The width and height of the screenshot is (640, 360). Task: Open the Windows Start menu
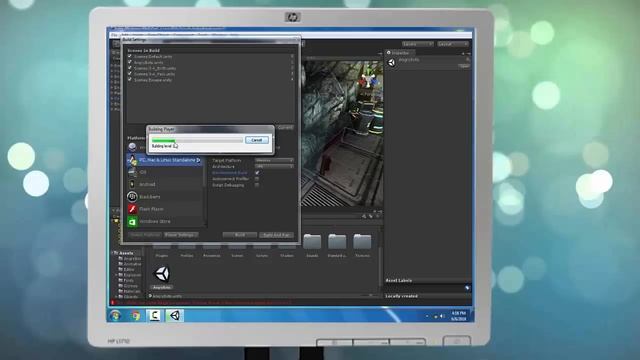[115, 316]
